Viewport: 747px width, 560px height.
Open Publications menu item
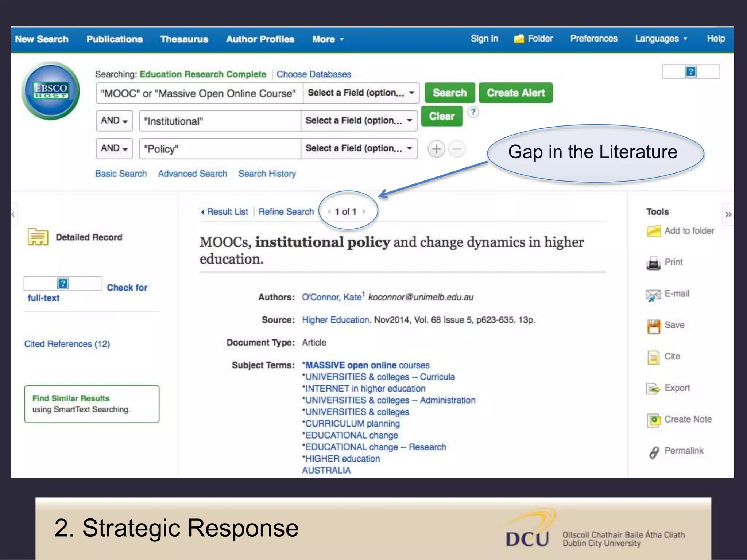point(115,39)
